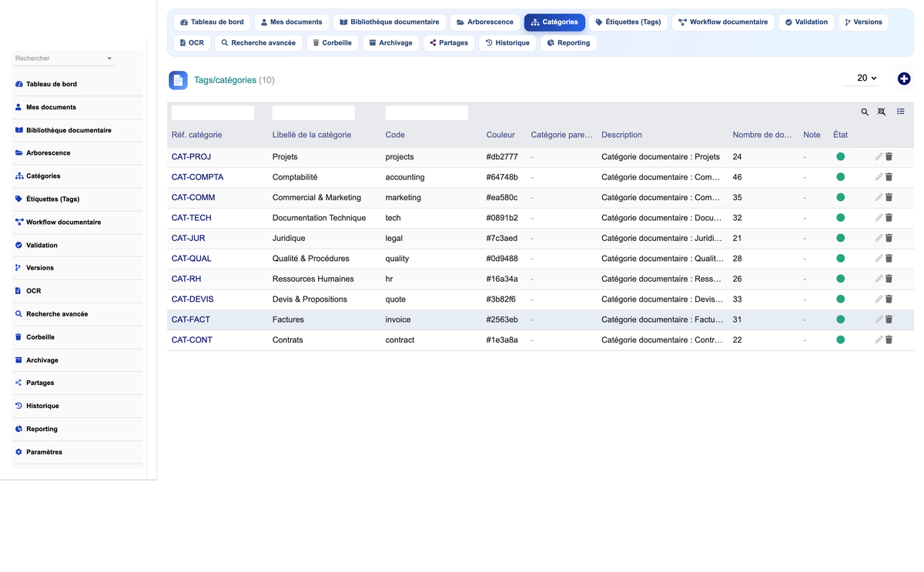Open Bibliothèque documentaire top tab
Image resolution: width=924 pixels, height=572 pixels.
tap(389, 22)
